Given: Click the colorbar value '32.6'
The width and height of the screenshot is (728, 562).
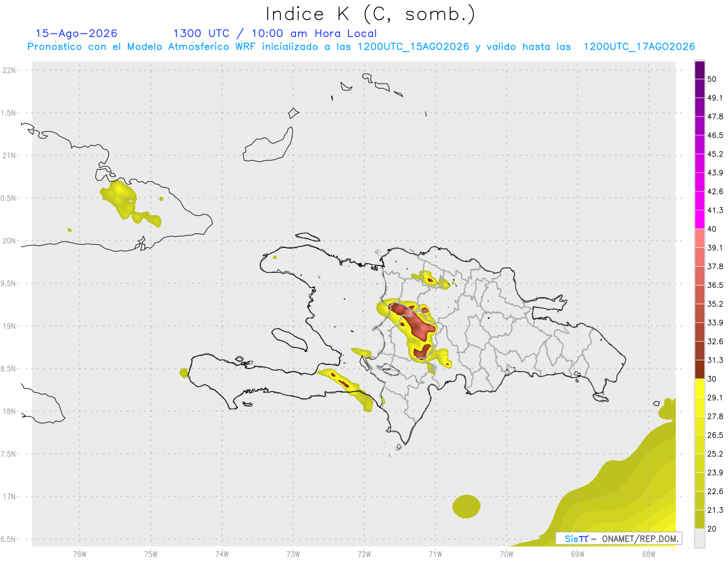Looking at the screenshot, I should pyautogui.click(x=715, y=341).
